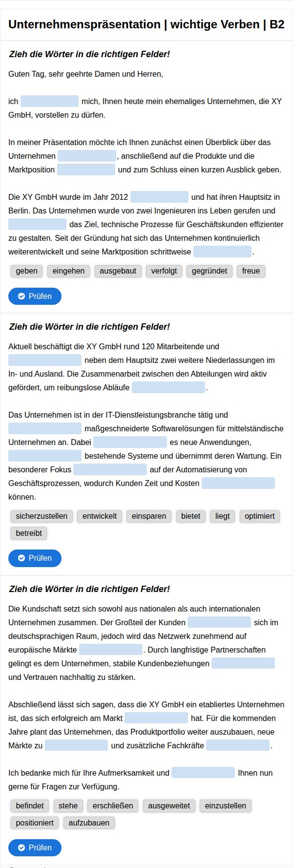Screen dimensions: 293x868
Task: Click the blank field after 'besonderer Fokus'
Action: pyautogui.click(x=110, y=469)
